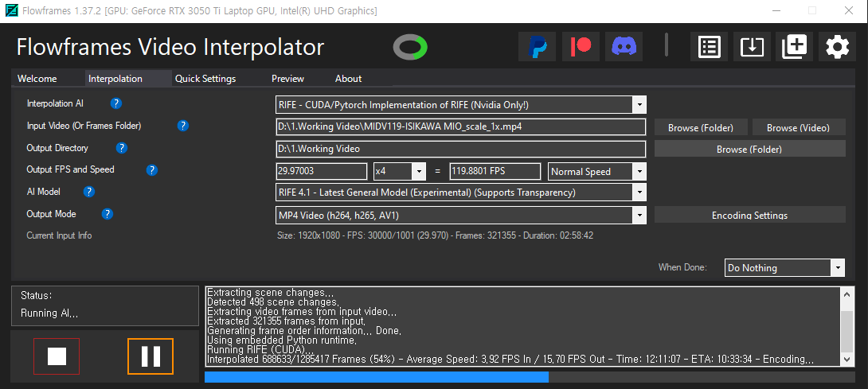The width and height of the screenshot is (868, 389).
Task: Open the When Done Do Nothing dropdown
Action: tap(838, 268)
